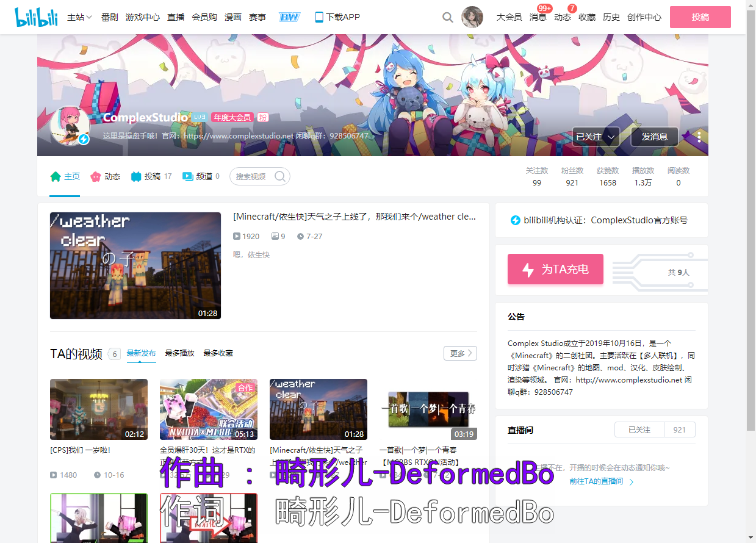
Task: Click 播放数 1.3万 stat
Action: pyautogui.click(x=643, y=176)
